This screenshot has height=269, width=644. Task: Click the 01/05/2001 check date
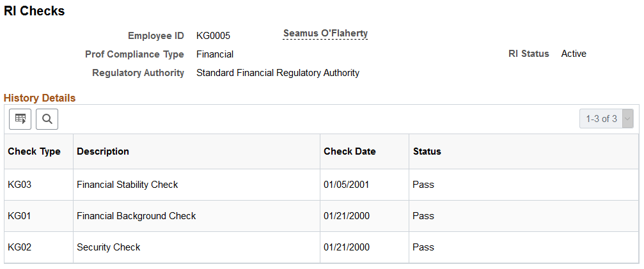click(x=346, y=185)
